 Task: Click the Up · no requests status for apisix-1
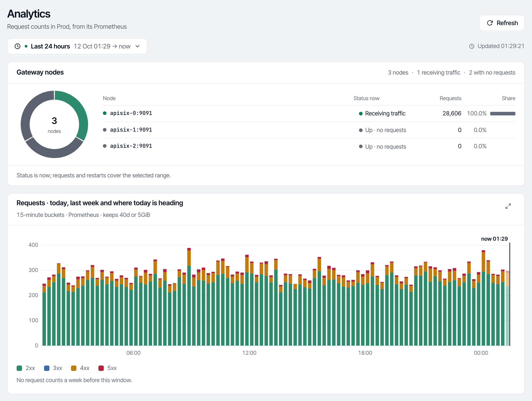[x=386, y=130]
